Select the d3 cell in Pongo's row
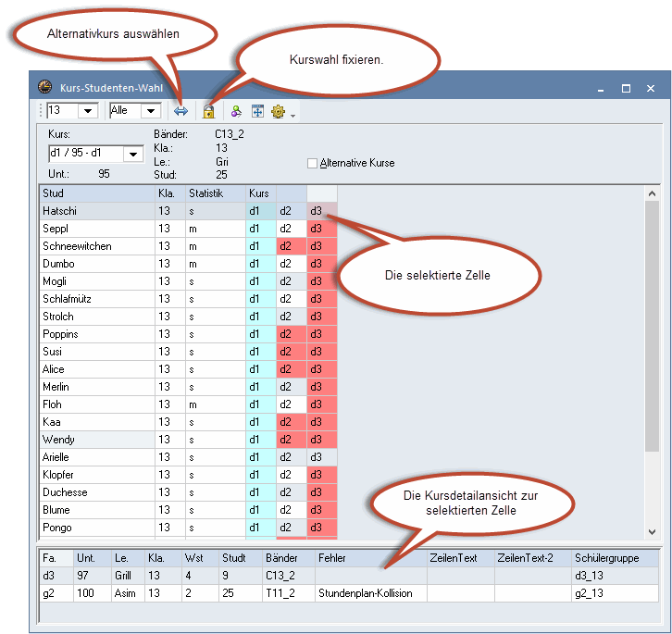672x634 pixels. pyautogui.click(x=322, y=528)
